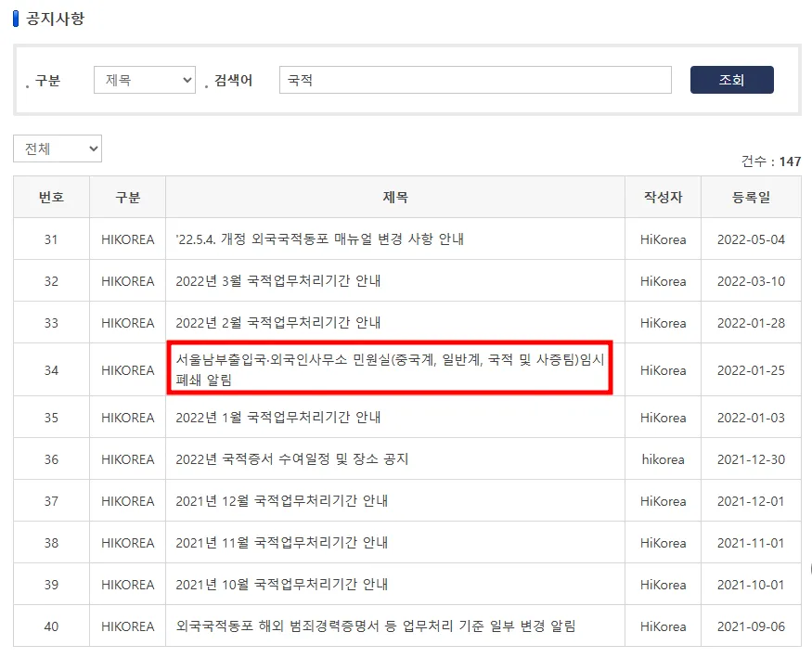Click HiKorea author cell in row 40
Screen dimensions: 812x658
[663, 627]
